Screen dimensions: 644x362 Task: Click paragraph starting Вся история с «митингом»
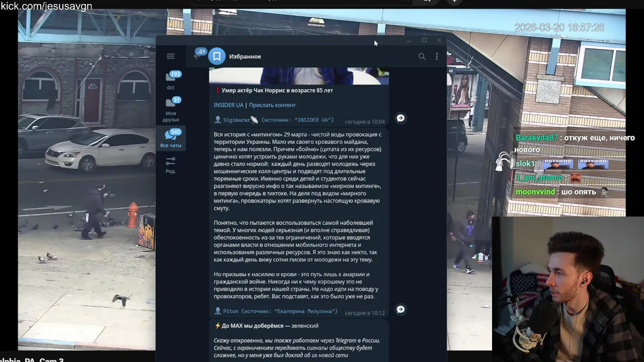(x=297, y=171)
